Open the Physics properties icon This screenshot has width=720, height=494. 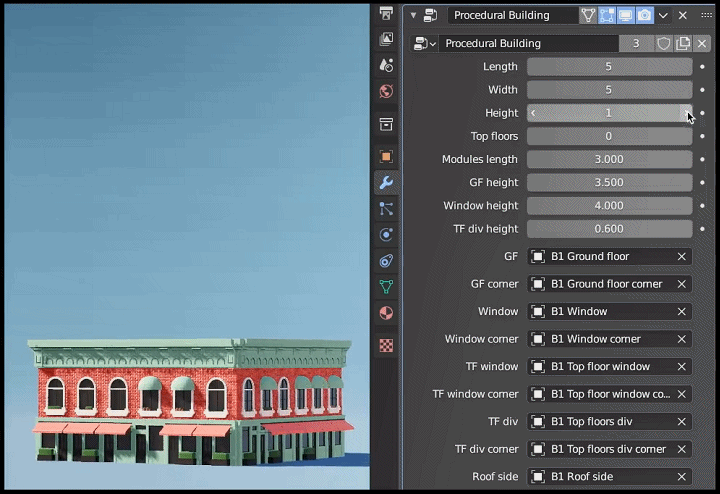pos(386,235)
